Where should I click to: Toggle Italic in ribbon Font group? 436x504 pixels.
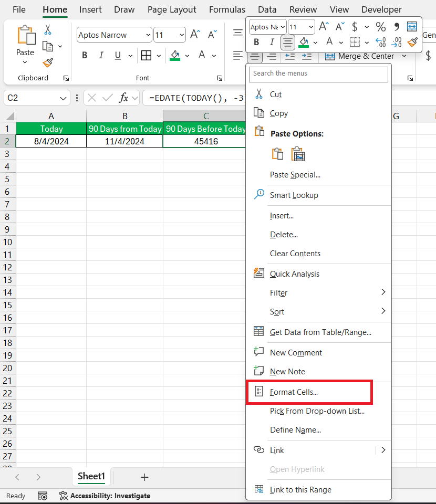tap(101, 55)
